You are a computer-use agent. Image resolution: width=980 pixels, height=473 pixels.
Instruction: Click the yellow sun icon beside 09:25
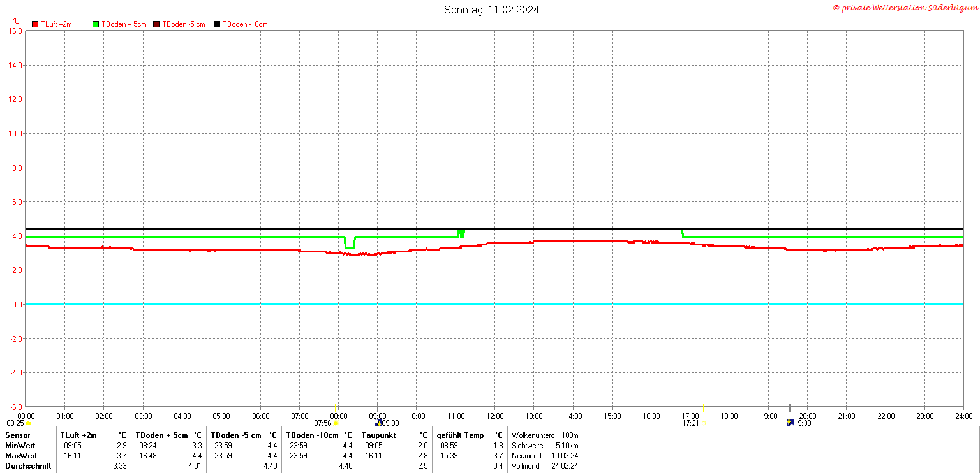[28, 423]
